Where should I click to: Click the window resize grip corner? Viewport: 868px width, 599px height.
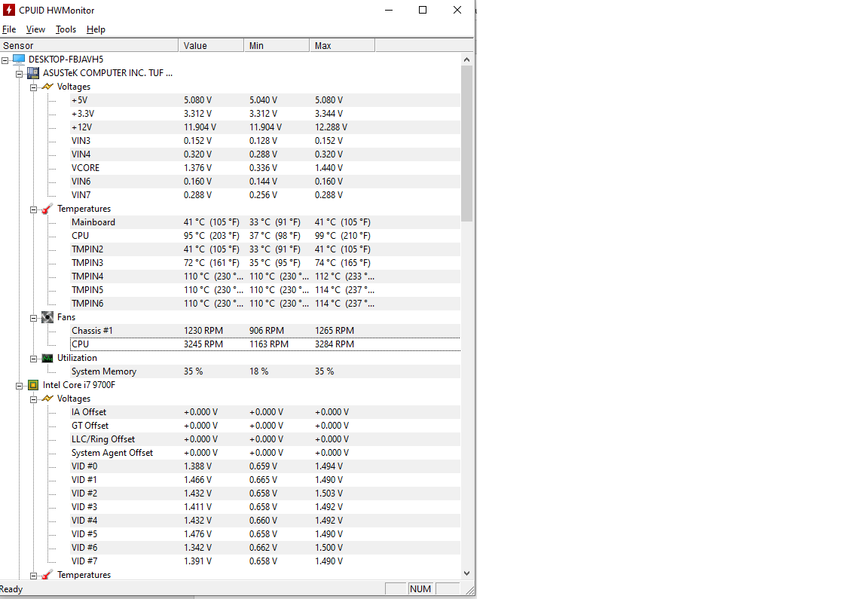click(x=469, y=591)
